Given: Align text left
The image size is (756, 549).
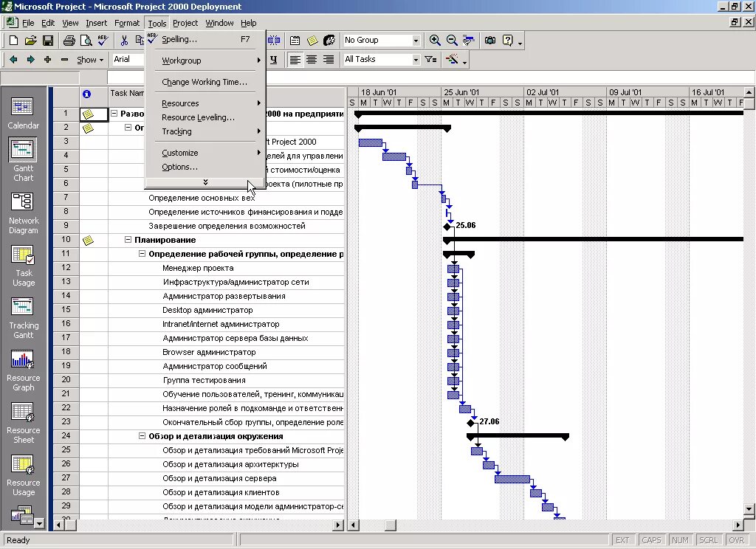Looking at the screenshot, I should click(295, 60).
